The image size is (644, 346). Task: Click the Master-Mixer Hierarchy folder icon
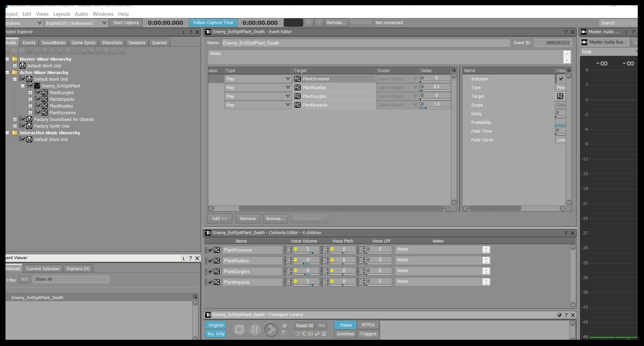coord(15,59)
